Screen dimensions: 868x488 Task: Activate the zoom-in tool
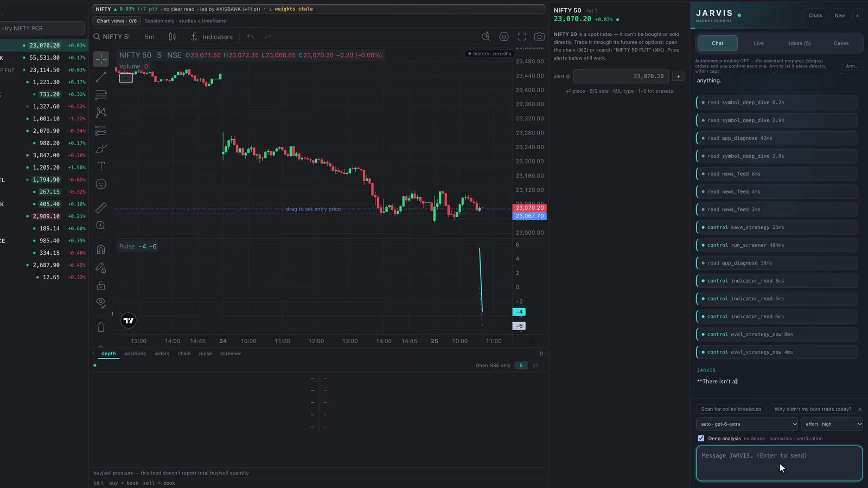click(x=101, y=226)
